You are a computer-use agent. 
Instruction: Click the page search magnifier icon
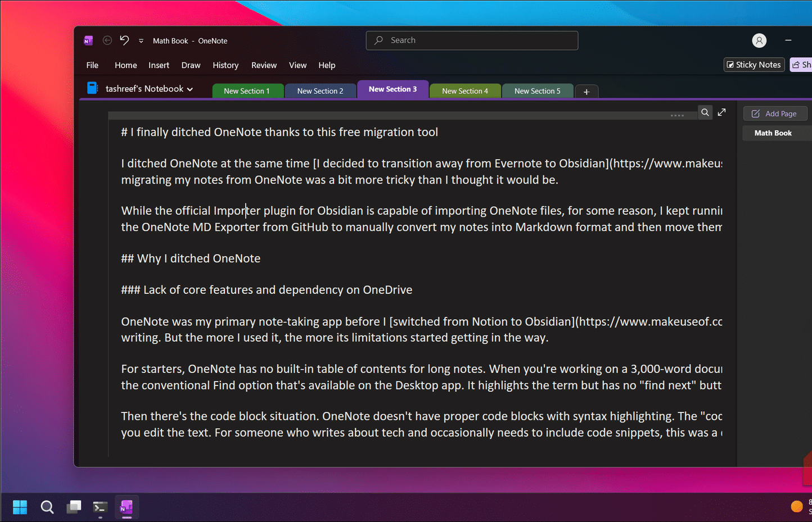705,112
